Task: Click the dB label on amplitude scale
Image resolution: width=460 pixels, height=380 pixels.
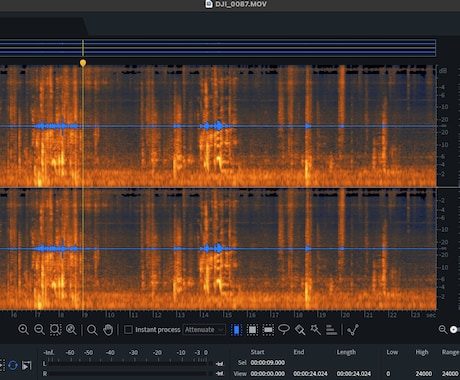Action: (443, 71)
